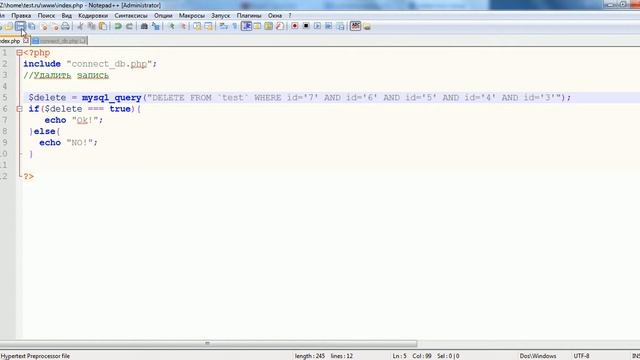Click the Paste clipboard icon
The image size is (640, 360).
click(103, 27)
